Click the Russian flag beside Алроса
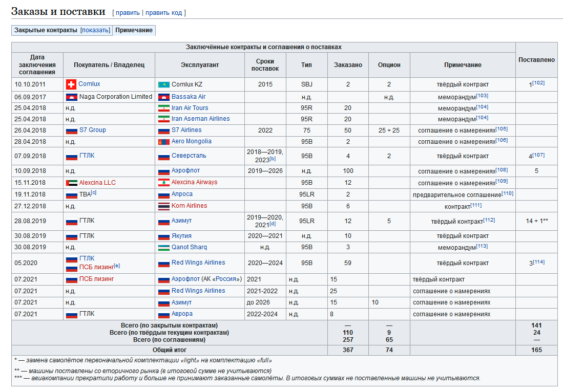The image size is (563, 392). (x=164, y=194)
